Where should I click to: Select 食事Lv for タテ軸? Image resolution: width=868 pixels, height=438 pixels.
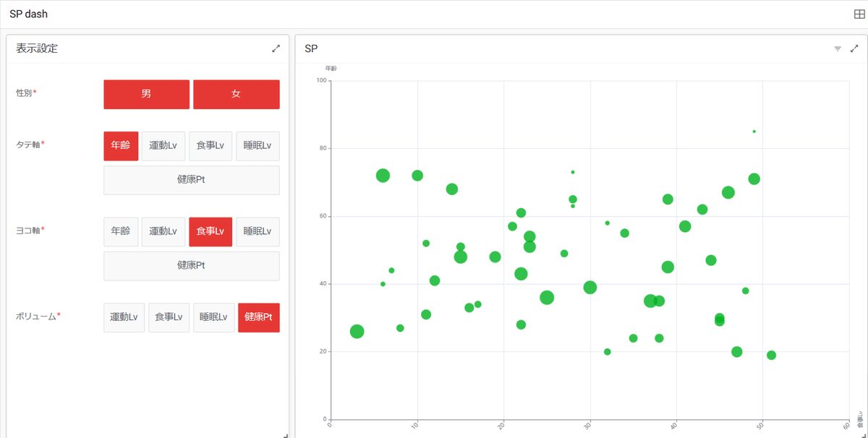(x=210, y=145)
